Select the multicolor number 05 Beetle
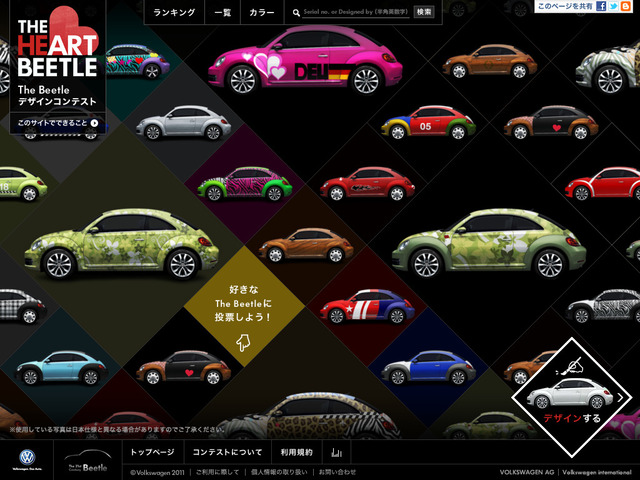 coord(428,122)
